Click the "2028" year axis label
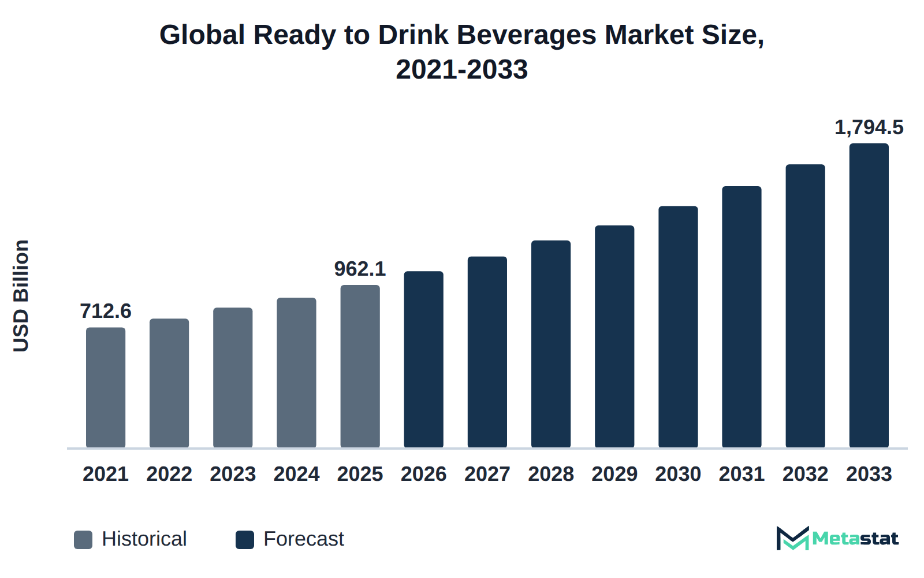The height and width of the screenshot is (578, 924). coord(551,474)
